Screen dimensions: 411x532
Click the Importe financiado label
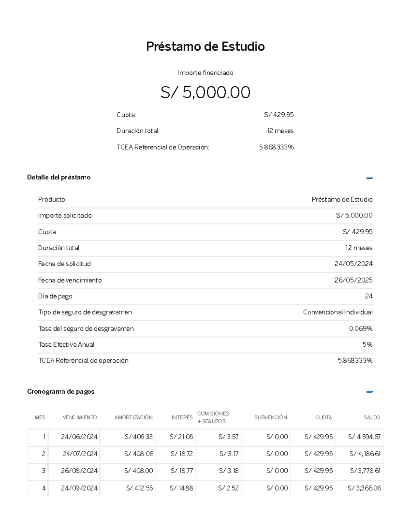[205, 73]
